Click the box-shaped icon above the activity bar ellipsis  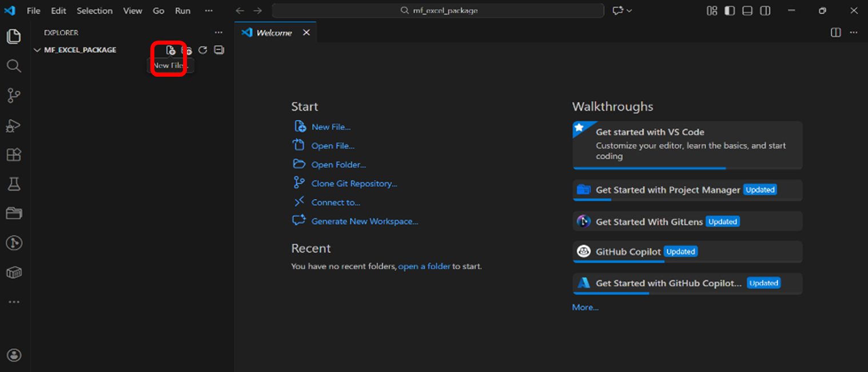tap(14, 272)
